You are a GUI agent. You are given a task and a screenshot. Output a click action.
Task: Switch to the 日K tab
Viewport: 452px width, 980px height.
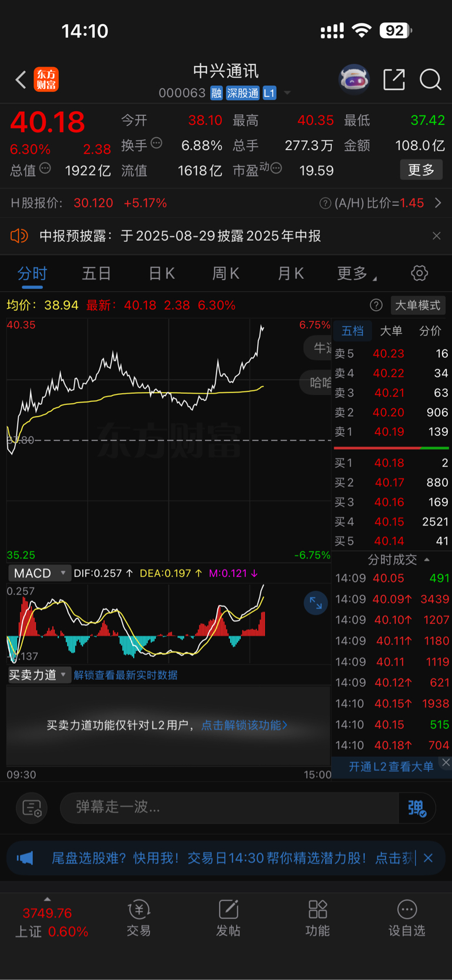[x=161, y=274]
